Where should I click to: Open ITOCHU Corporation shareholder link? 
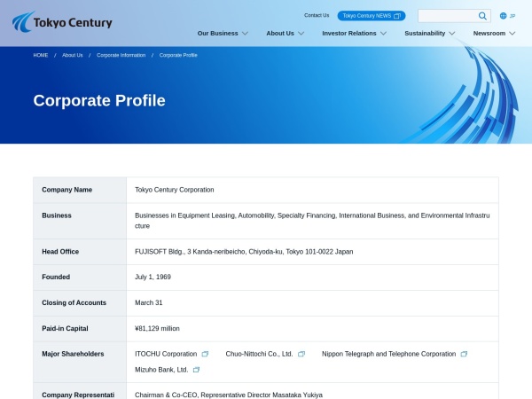pos(166,354)
